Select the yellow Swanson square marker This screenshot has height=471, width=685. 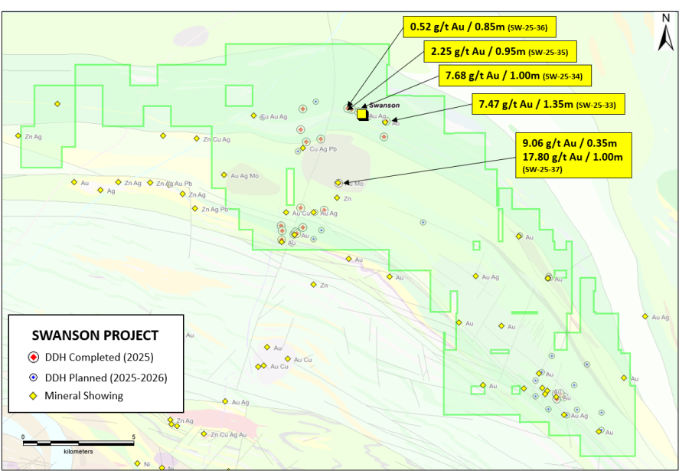362,114
